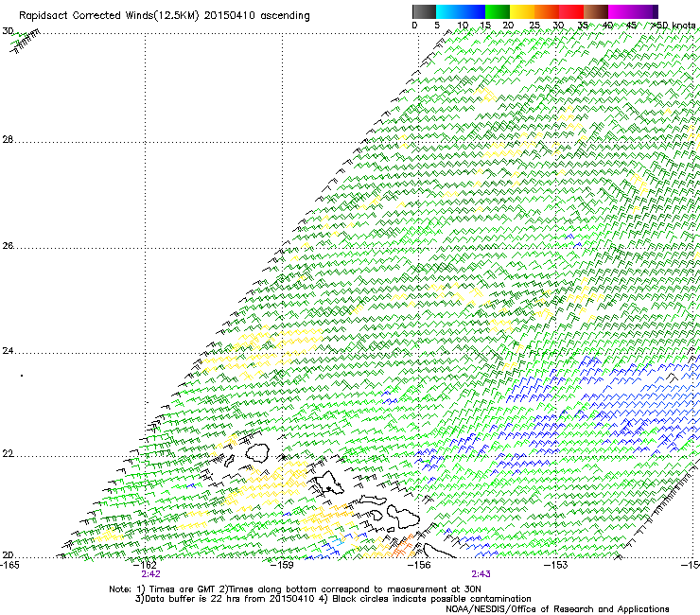Click the purple swath time label '2:42'
This screenshot has width=700, height=615.
click(151, 574)
